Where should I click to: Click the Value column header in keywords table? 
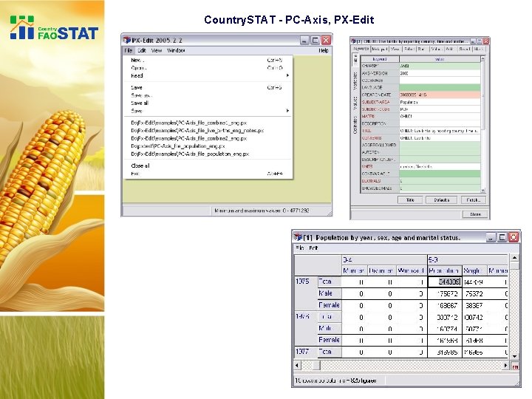click(440, 59)
